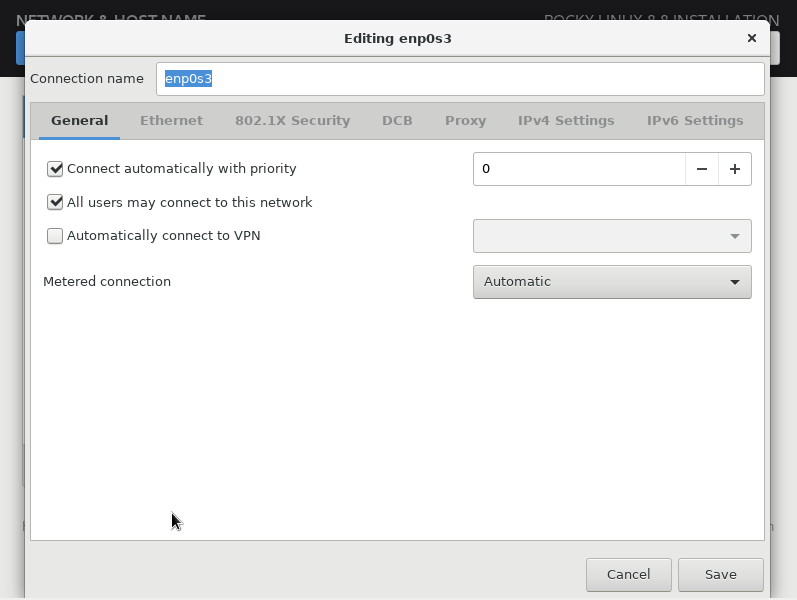Enable Automatically connect to VPN

click(x=55, y=236)
